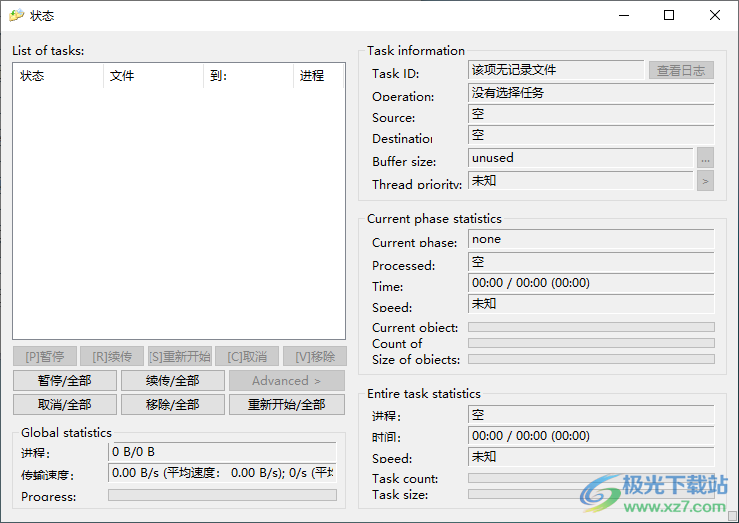This screenshot has height=523, width=739.
Task: Click the 到: column header
Action: pos(248,75)
